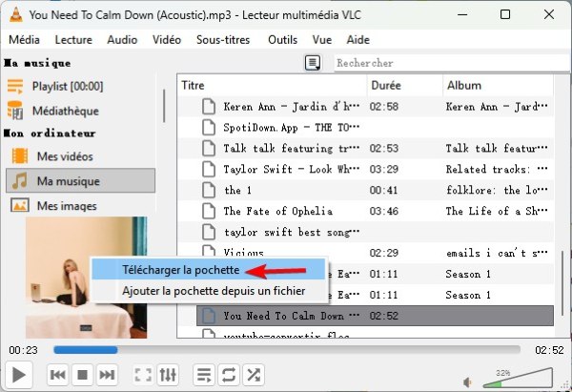Skip to next track

pos(107,375)
